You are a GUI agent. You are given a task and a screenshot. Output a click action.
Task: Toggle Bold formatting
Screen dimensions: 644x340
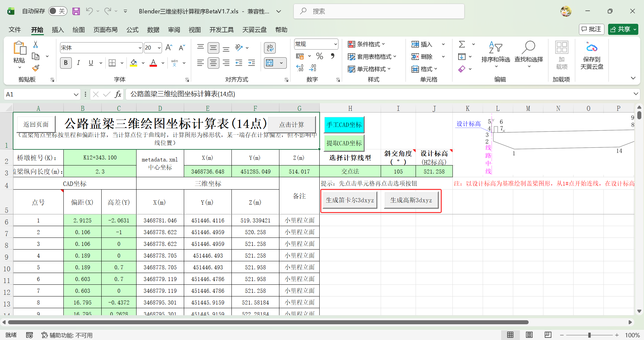click(66, 63)
